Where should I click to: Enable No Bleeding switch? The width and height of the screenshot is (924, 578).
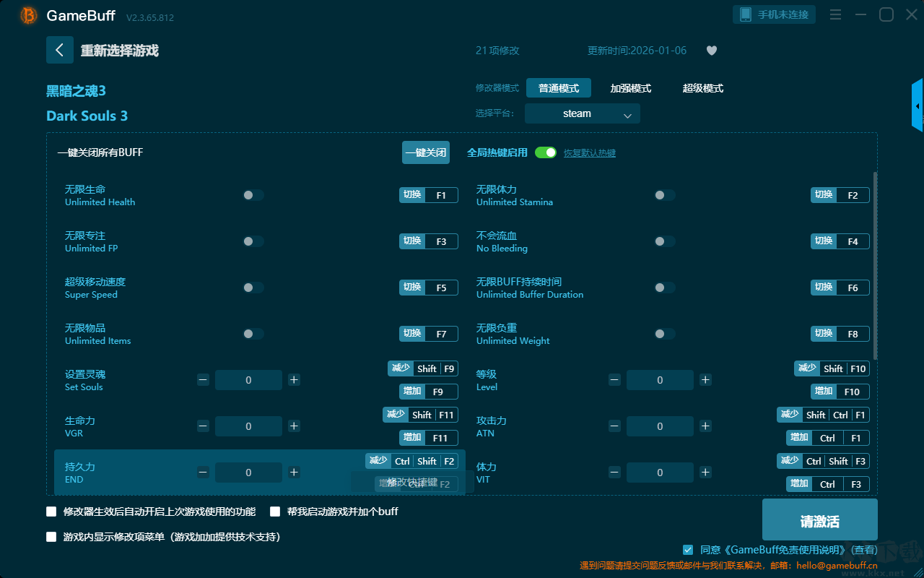[x=665, y=241]
